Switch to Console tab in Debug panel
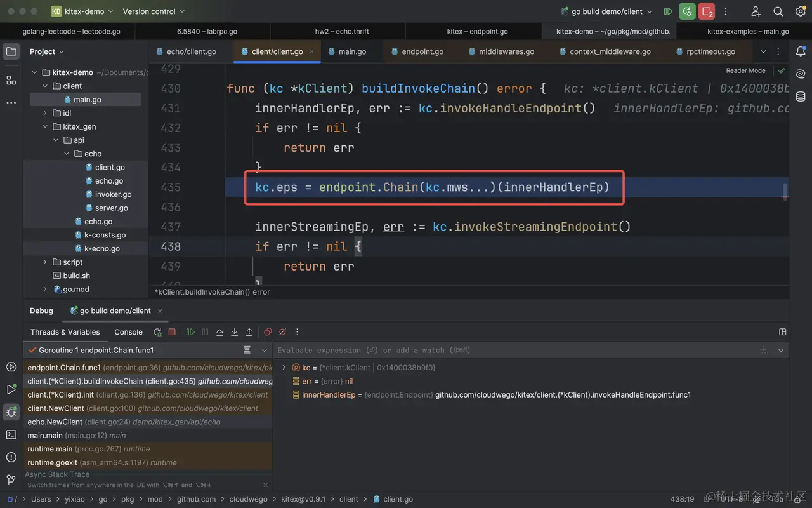Screen dimensions: 812x508 [x=128, y=332]
